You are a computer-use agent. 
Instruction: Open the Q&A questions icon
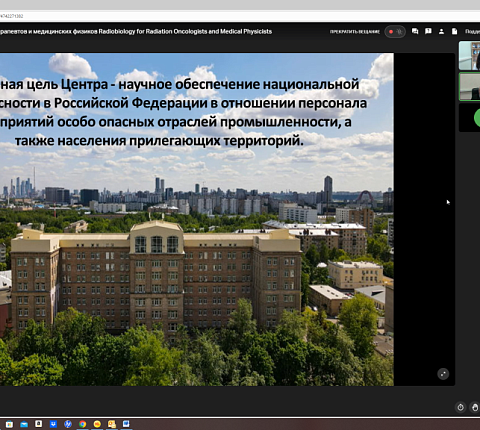pyautogui.click(x=428, y=31)
